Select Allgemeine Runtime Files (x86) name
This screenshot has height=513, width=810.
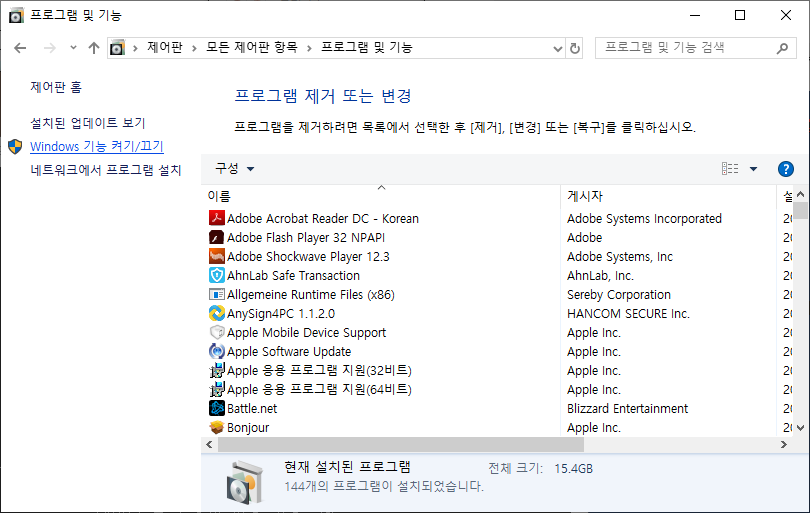(311, 294)
